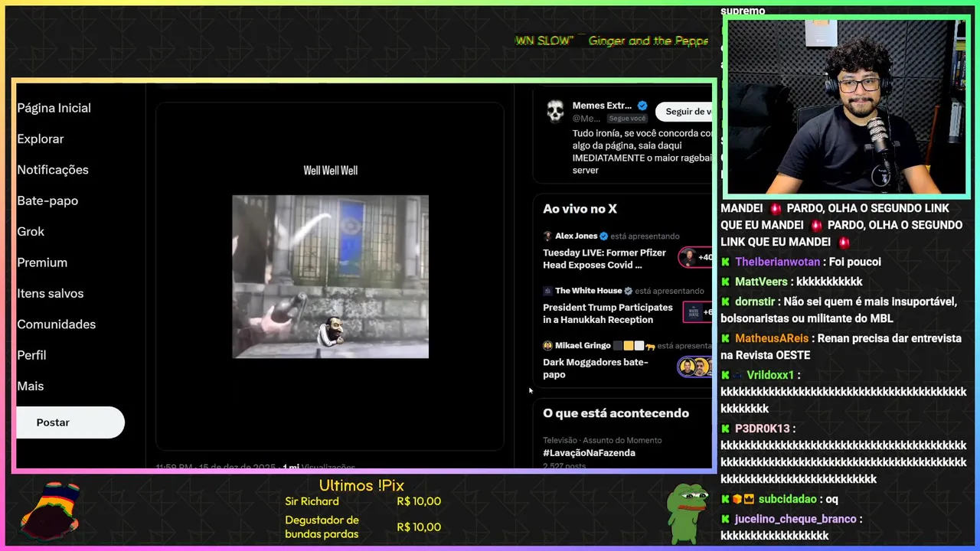The image size is (980, 551).
Task: Click Seguir de volta button
Action: coord(684,112)
